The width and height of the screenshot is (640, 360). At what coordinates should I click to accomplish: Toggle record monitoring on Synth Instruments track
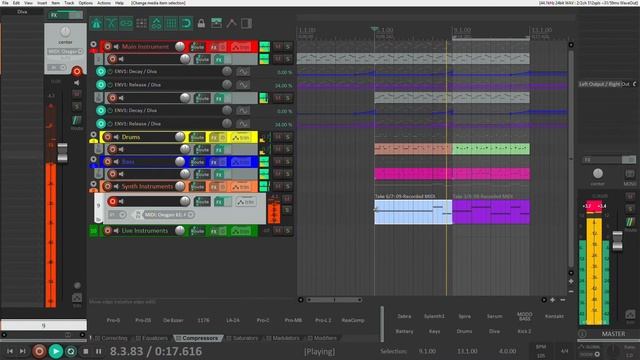click(x=117, y=187)
